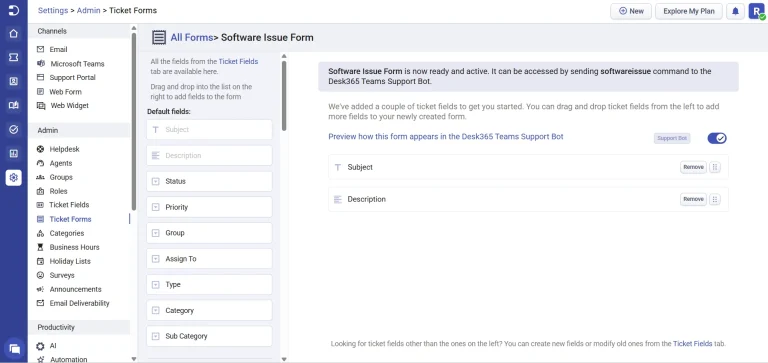Viewport: 768px width, 363px height.
Task: Open the chat bubble icon at bottom-left
Action: pos(14,349)
